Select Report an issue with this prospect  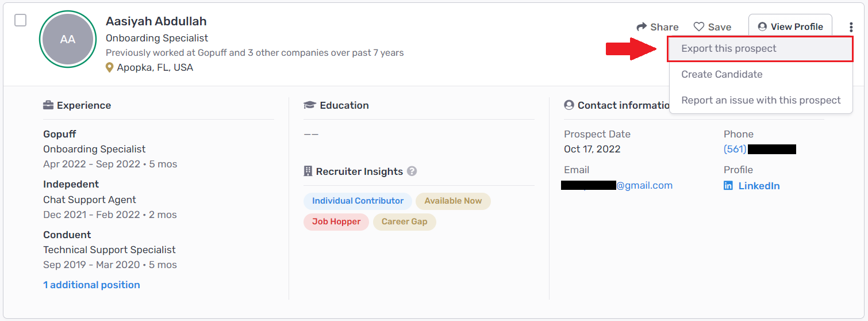(x=761, y=100)
